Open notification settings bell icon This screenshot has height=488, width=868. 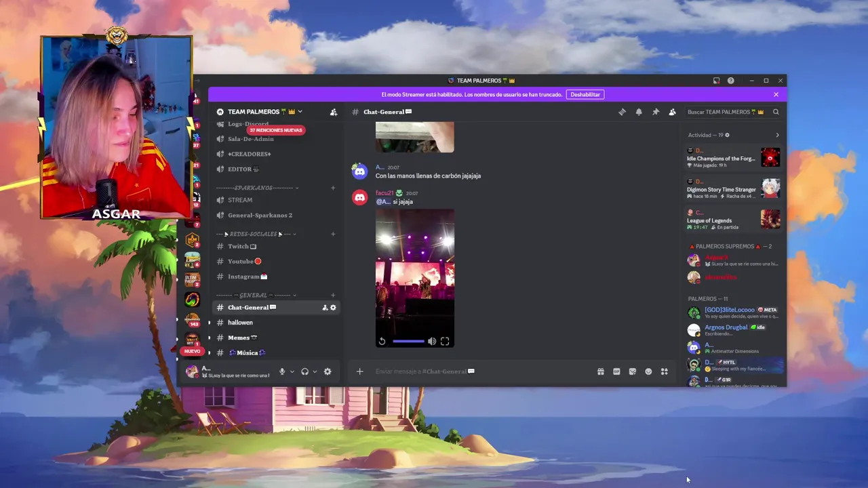pos(639,112)
